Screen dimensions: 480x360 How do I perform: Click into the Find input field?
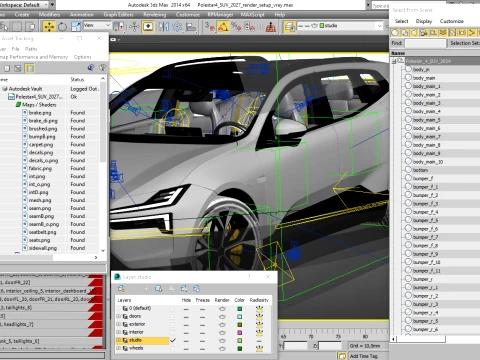pos(425,43)
